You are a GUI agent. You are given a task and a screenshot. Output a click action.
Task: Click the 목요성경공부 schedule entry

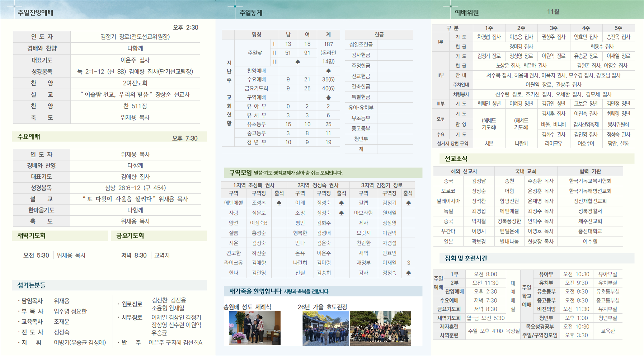point(540,327)
